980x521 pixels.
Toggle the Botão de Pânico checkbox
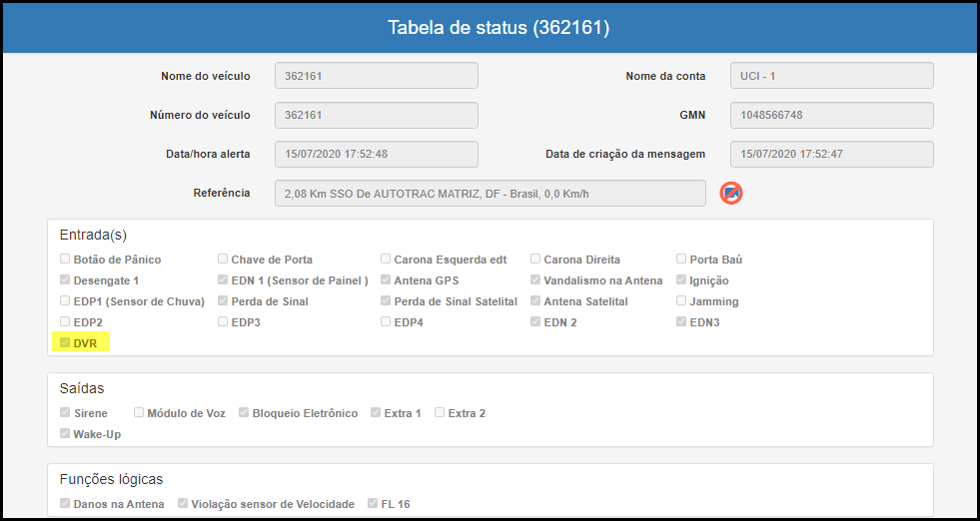[64, 259]
